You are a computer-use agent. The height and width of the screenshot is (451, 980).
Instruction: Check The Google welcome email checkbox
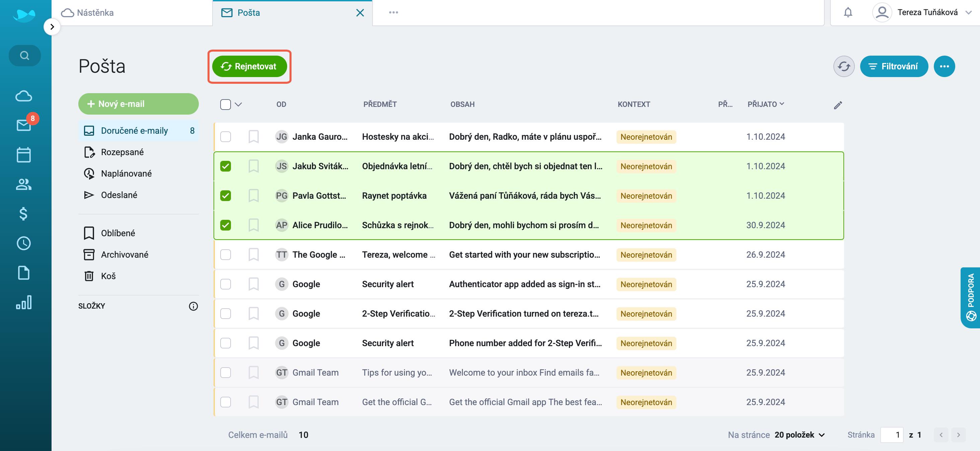click(x=226, y=254)
